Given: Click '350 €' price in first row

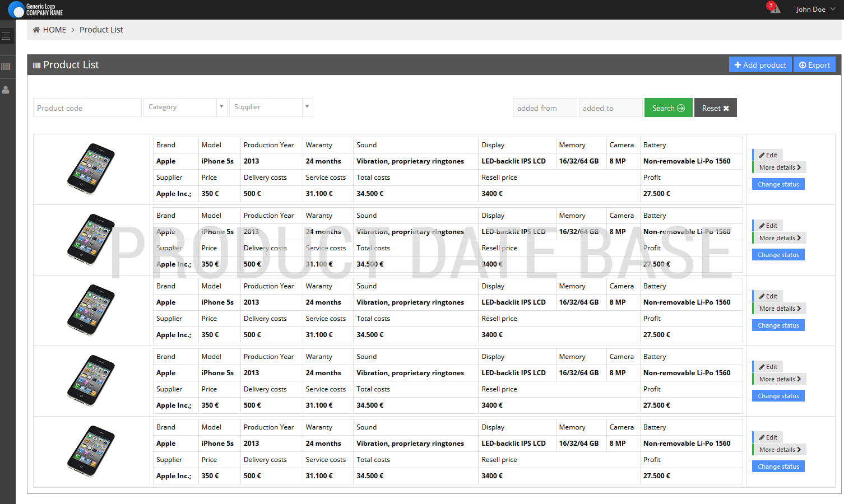Looking at the screenshot, I should coord(210,194).
